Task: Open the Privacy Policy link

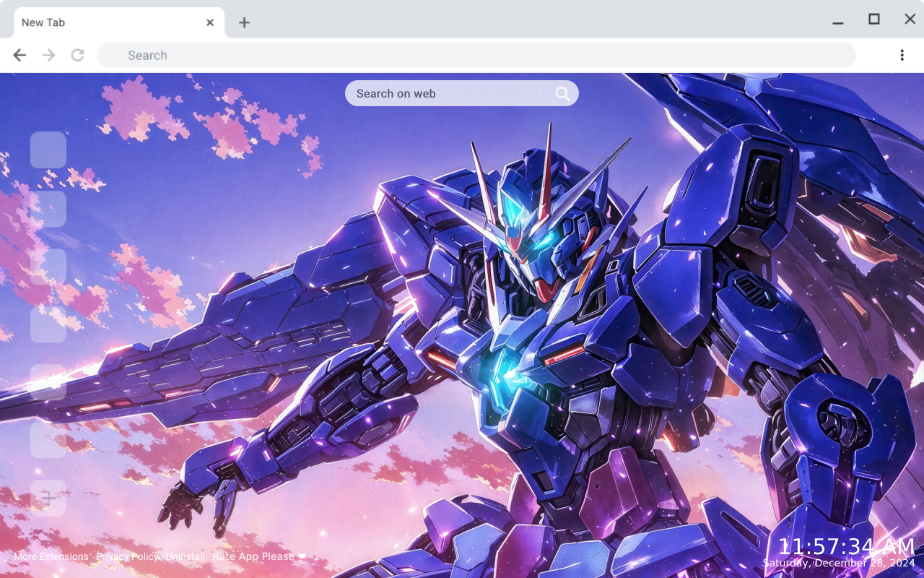Action: [127, 556]
